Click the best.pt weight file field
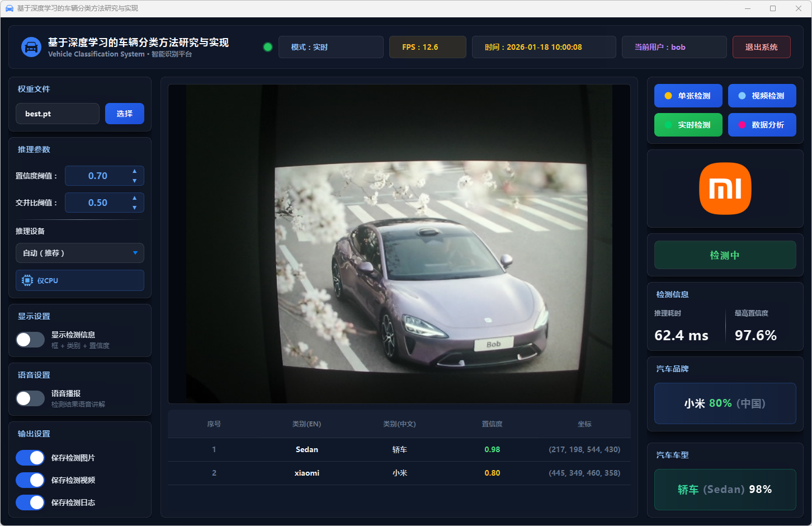This screenshot has height=526, width=812. [58, 114]
